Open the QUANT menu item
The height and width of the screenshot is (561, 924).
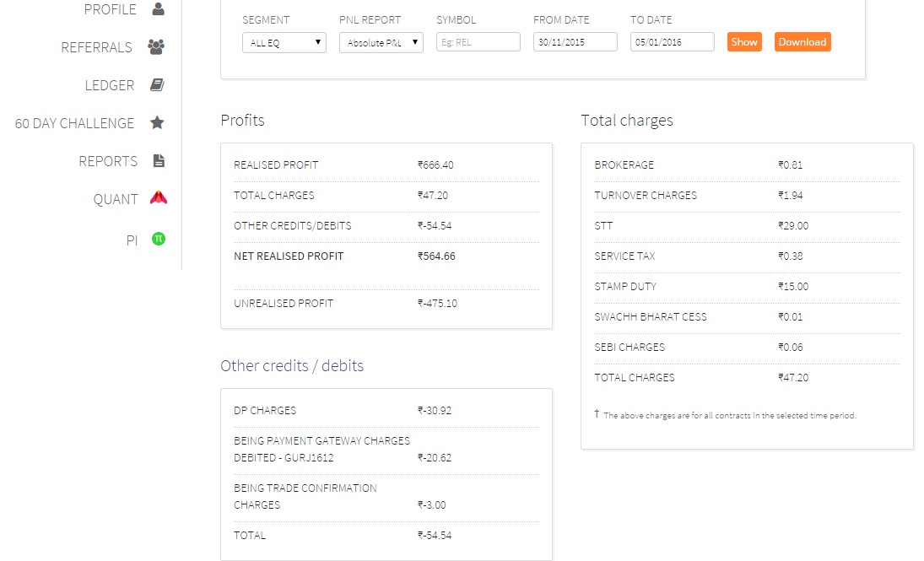click(x=116, y=199)
